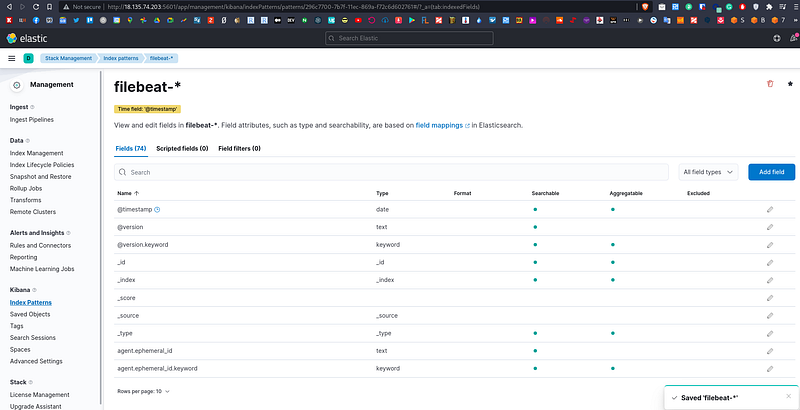The height and width of the screenshot is (410, 800).
Task: Focus the Search Elastic global search
Action: [409, 38]
